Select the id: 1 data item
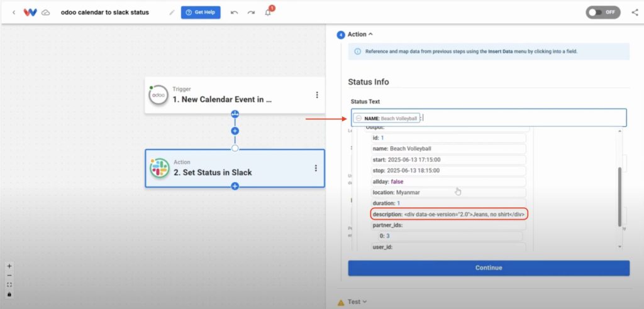644x309 pixels. tap(448, 138)
